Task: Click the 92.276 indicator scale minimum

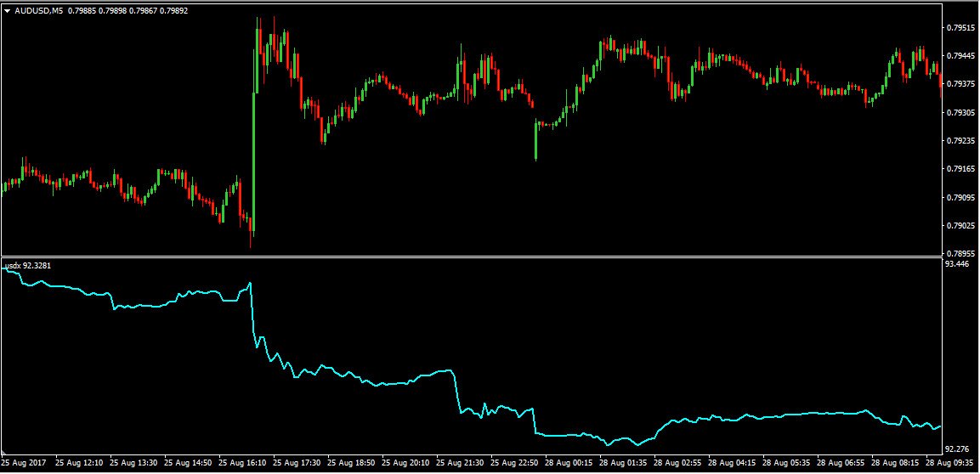Action: coord(958,449)
